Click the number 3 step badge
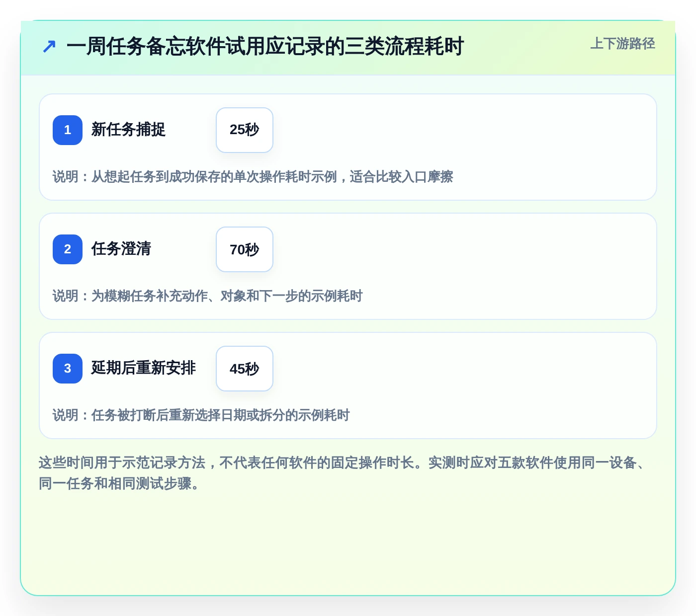Image resolution: width=696 pixels, height=616 pixels. [x=68, y=369]
